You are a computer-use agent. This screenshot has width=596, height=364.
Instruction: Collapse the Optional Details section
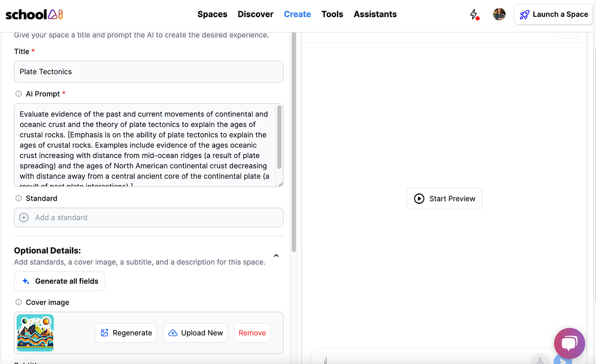276,256
